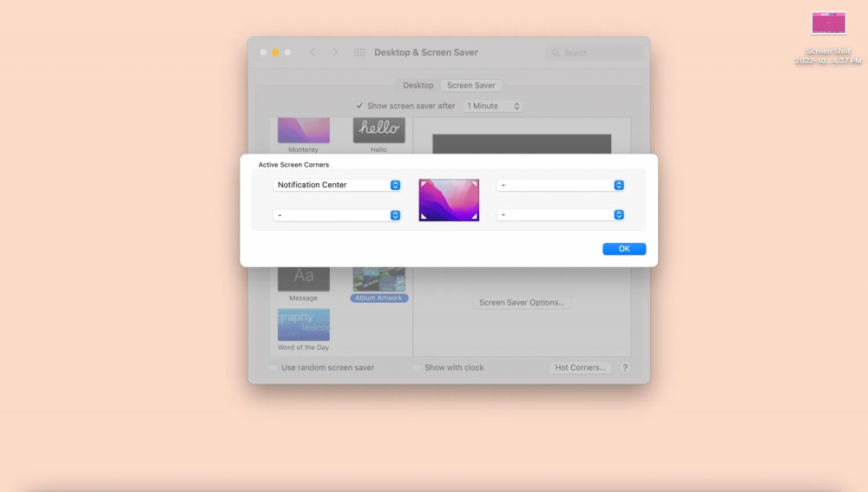This screenshot has width=868, height=492.
Task: Open the Notification Center corner dropdown
Action: 337,185
